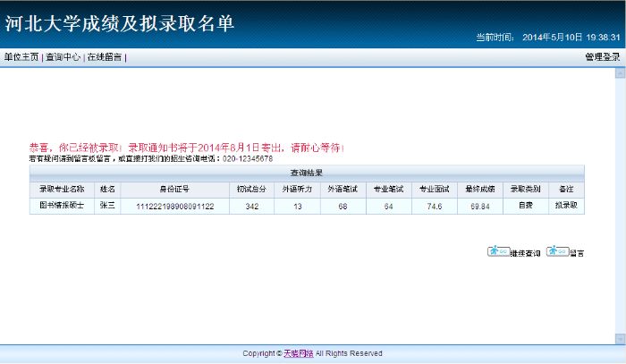Click the ID number 111222198908091122 cell
626x364 pixels.
pos(174,206)
